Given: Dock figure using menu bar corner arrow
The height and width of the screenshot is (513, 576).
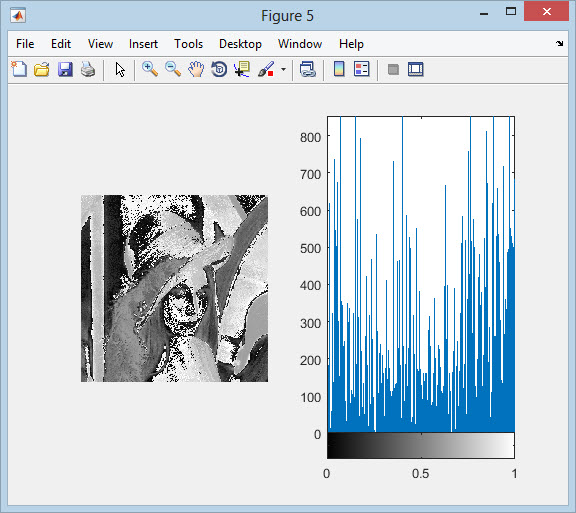Looking at the screenshot, I should click(559, 44).
